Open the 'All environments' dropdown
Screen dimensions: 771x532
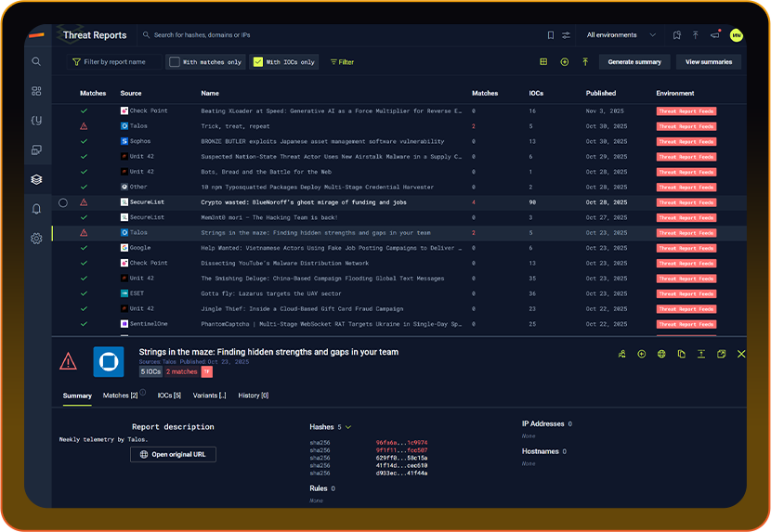tap(621, 35)
